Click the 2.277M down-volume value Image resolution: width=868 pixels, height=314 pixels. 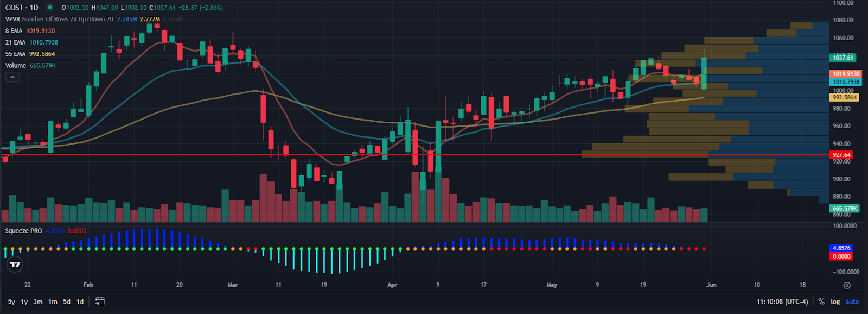pos(150,19)
